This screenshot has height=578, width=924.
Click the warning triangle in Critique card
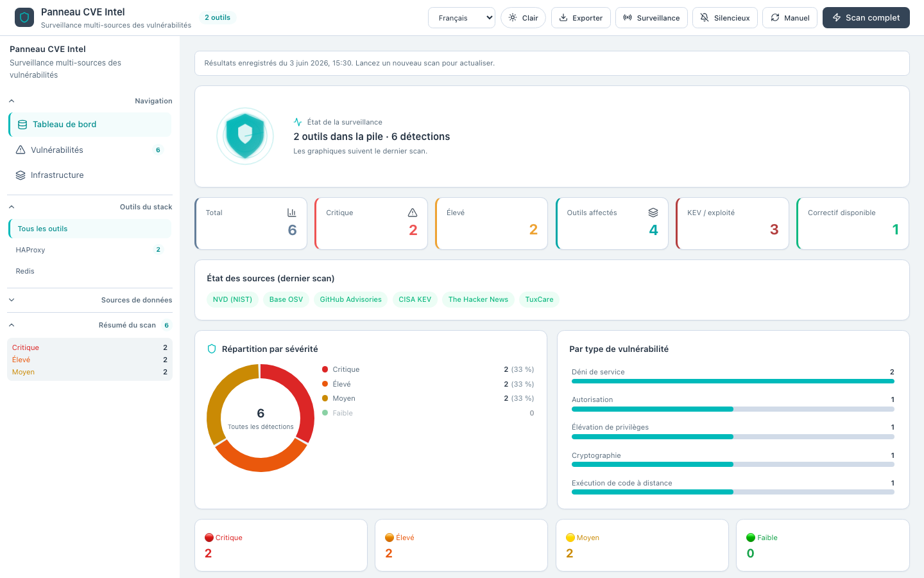[x=413, y=213]
